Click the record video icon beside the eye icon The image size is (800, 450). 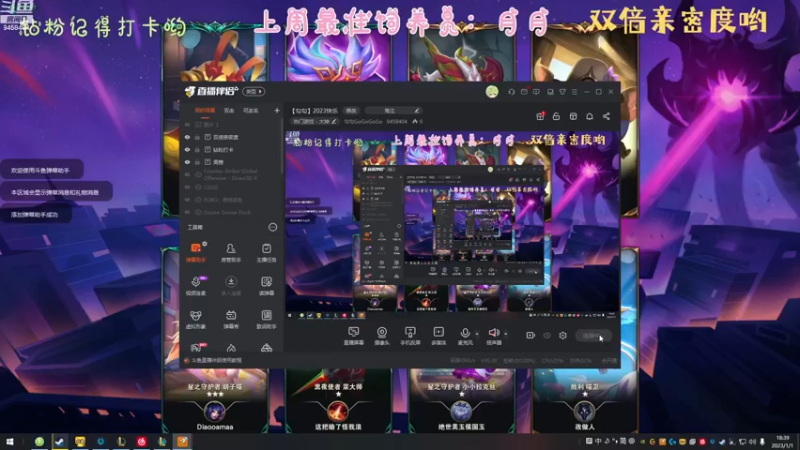click(x=531, y=335)
